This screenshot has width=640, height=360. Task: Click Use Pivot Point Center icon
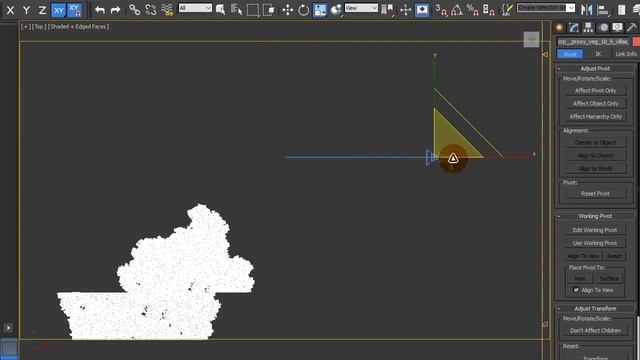click(x=387, y=10)
